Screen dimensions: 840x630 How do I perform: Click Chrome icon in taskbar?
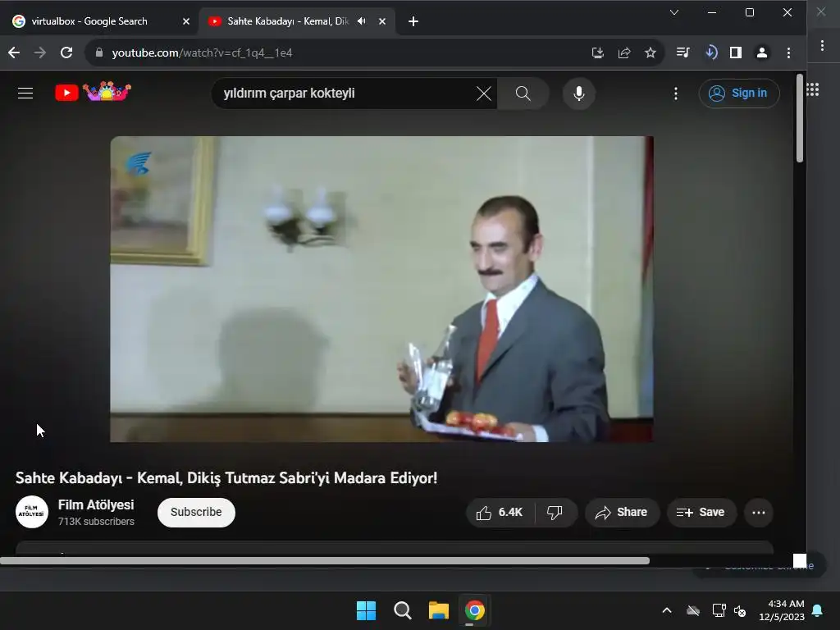click(x=474, y=610)
